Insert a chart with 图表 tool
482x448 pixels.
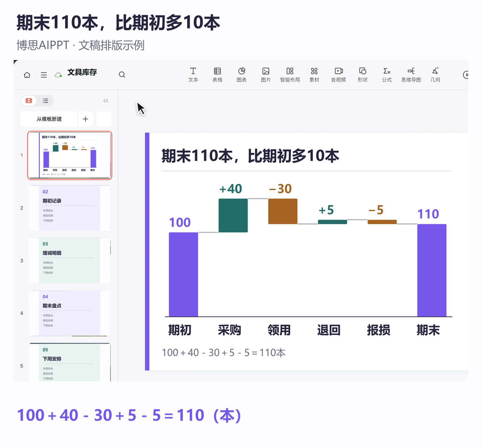point(242,75)
